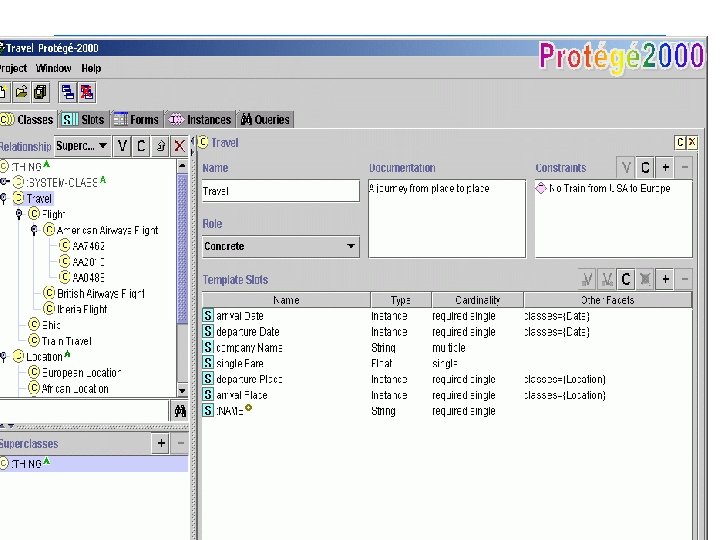Click the second V view slot override icon
Screen dimensions: 720x540
606,279
